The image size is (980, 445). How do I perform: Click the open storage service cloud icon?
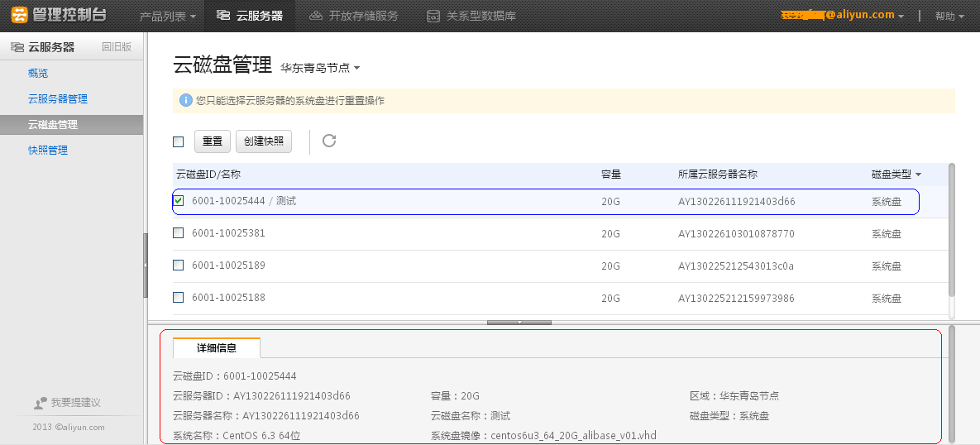[x=315, y=16]
